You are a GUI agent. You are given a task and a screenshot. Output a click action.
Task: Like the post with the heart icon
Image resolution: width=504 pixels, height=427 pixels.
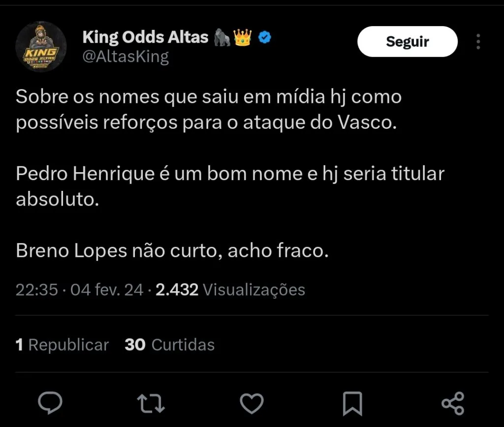click(252, 403)
